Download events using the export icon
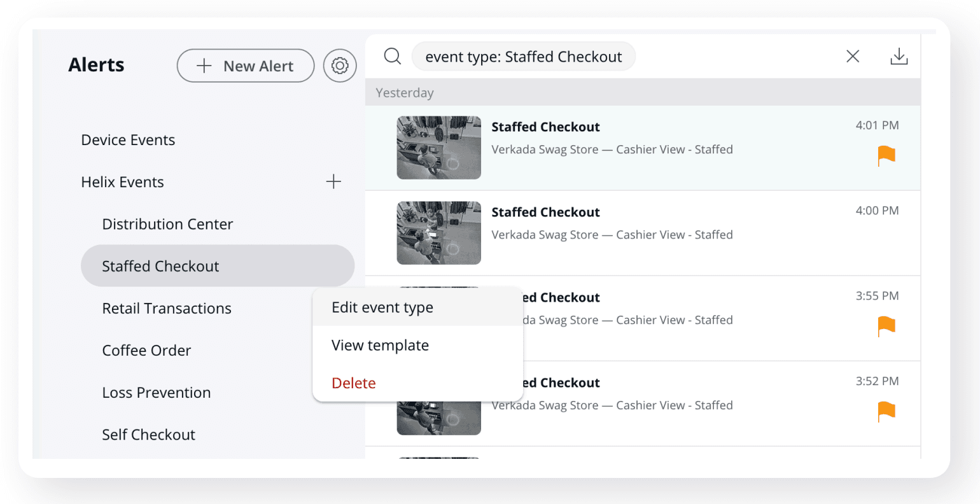Screen dimensions: 980x504 [899, 57]
